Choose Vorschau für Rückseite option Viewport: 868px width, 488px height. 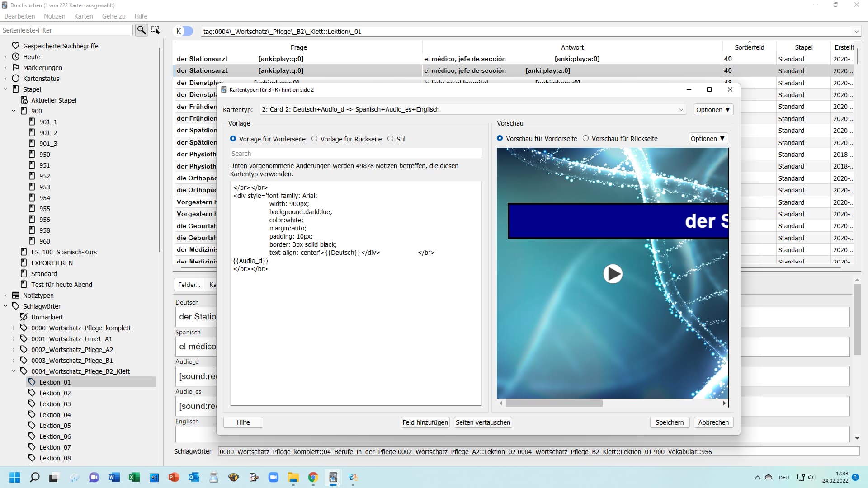tap(586, 139)
